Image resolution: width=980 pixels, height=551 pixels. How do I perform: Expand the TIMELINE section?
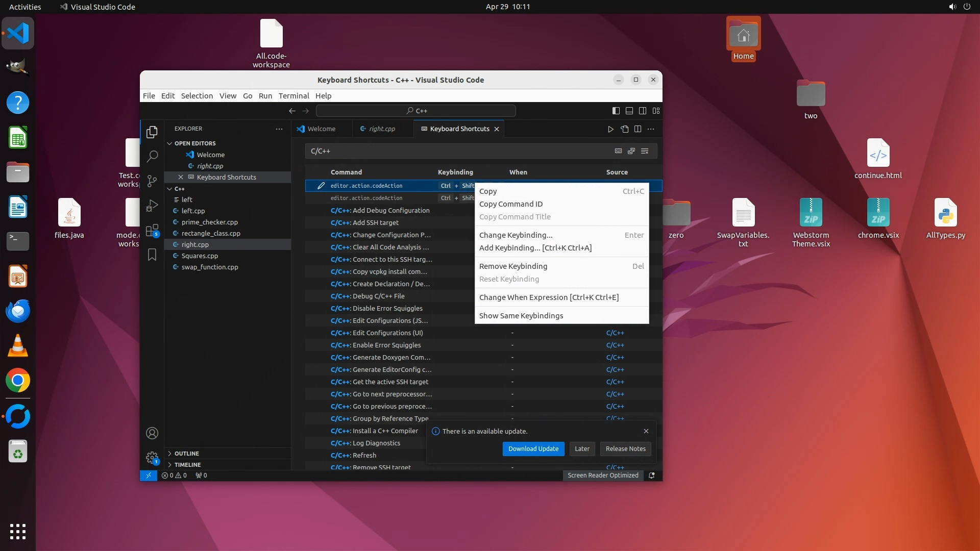pyautogui.click(x=187, y=465)
